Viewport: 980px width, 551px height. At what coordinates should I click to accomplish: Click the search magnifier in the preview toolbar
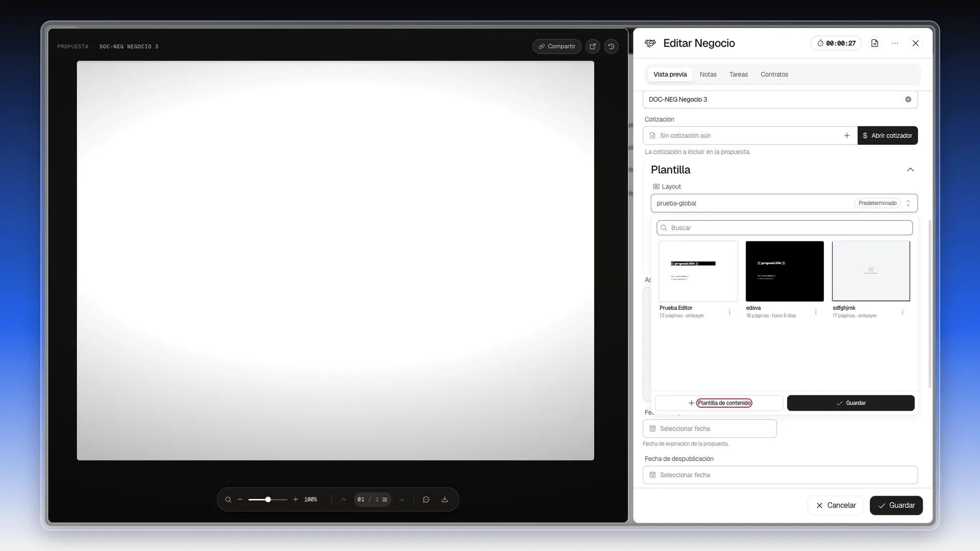228,499
